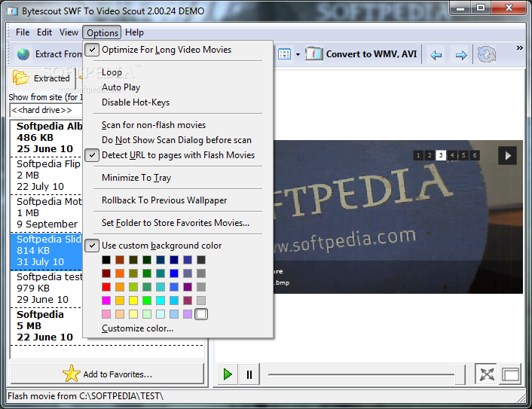Click the Flash convert icon in toolbar
This screenshot has height=409, width=532.
[x=313, y=54]
